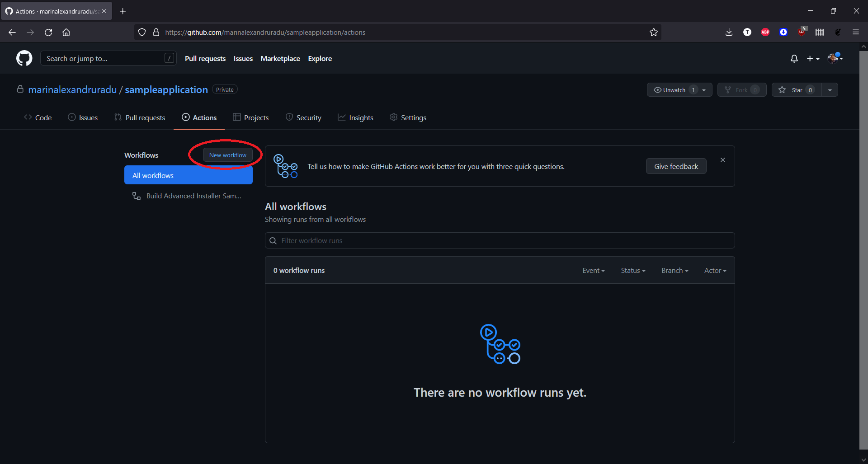Click the site shield tracking-protection icon
This screenshot has height=464, width=868.
pyautogui.click(x=142, y=32)
